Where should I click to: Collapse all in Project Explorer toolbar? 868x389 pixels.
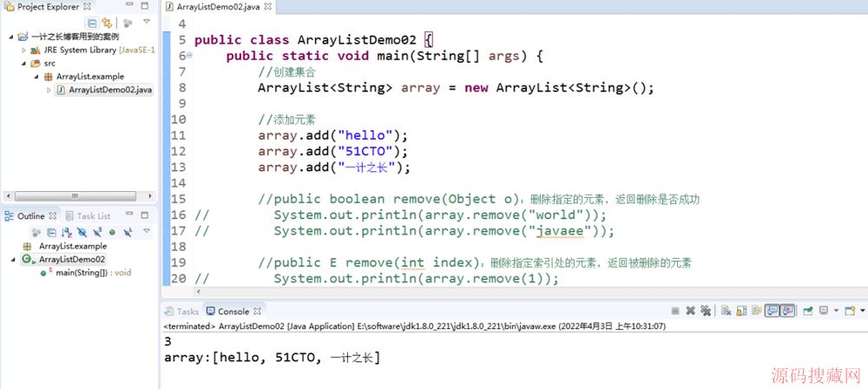pyautogui.click(x=93, y=23)
